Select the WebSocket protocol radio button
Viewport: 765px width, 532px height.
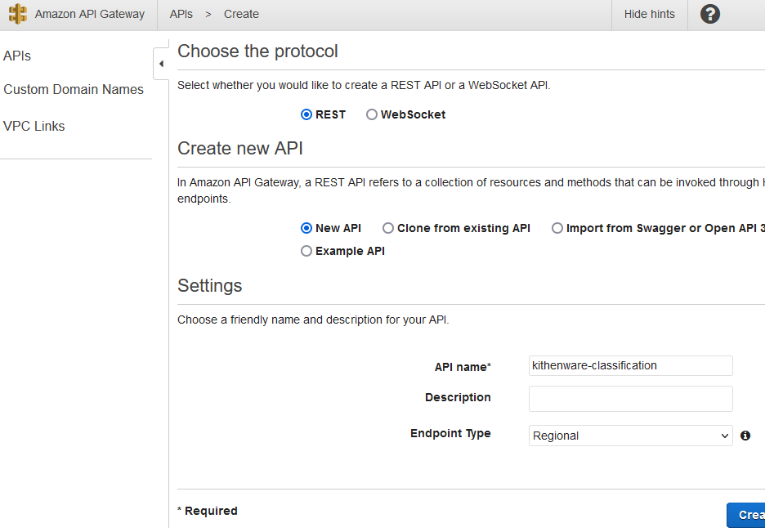[372, 114]
